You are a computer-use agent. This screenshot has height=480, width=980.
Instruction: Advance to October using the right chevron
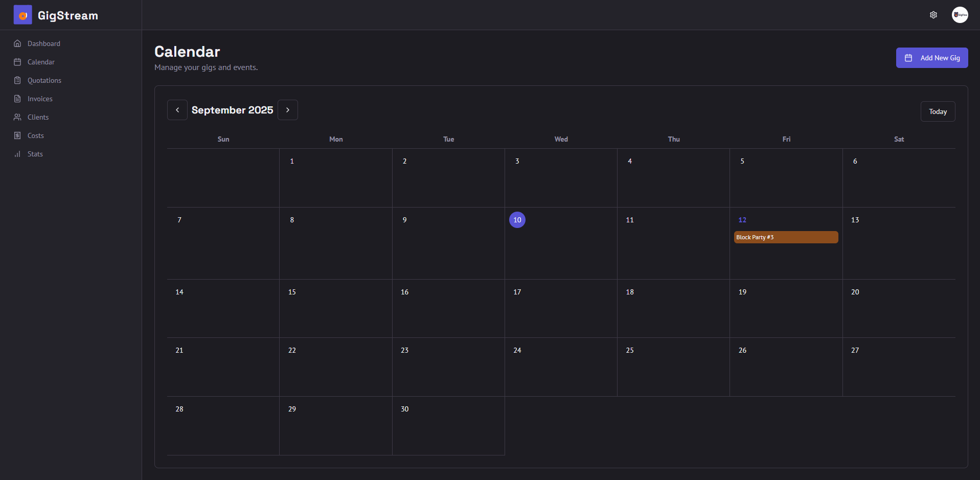point(287,109)
